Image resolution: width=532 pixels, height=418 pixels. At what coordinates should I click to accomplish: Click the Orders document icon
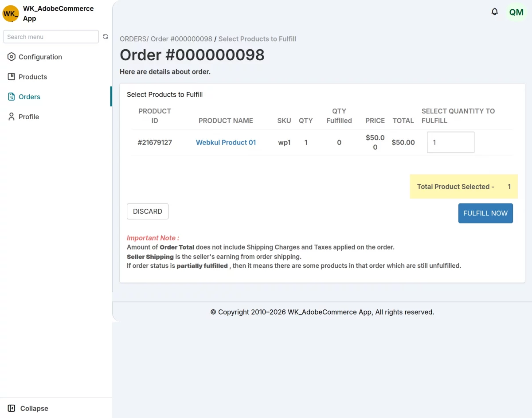click(x=12, y=97)
